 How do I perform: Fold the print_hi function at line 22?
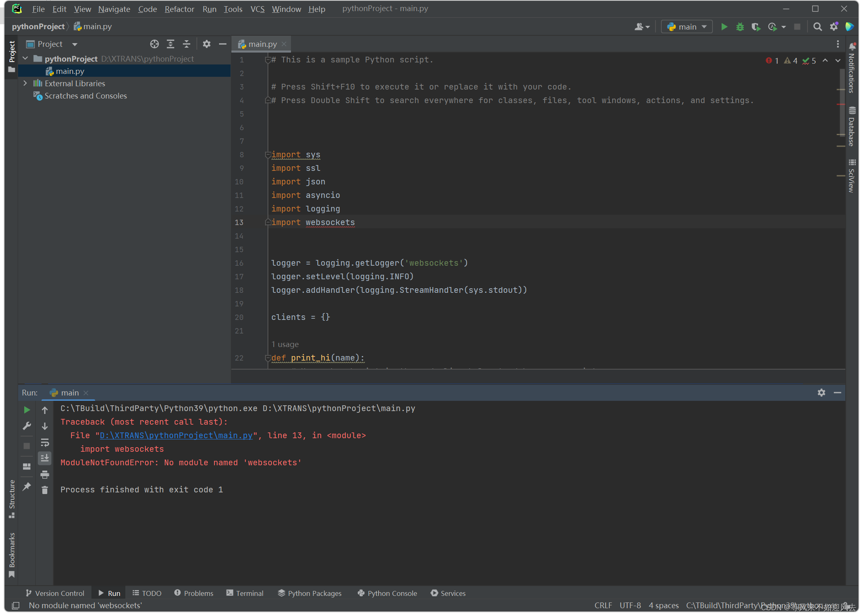[x=268, y=358]
